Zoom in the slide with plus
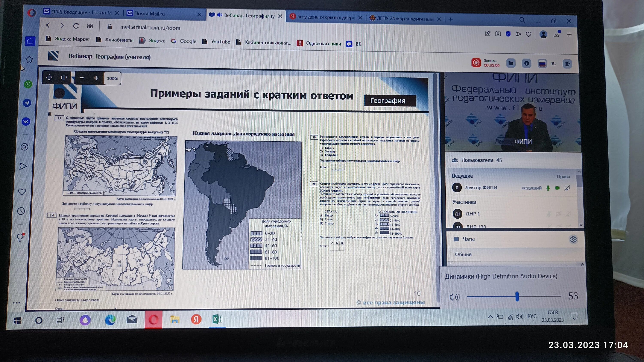 click(96, 78)
